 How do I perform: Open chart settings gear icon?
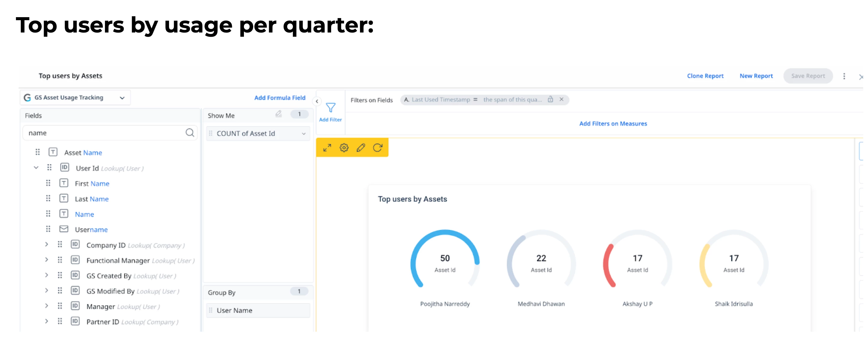click(344, 148)
